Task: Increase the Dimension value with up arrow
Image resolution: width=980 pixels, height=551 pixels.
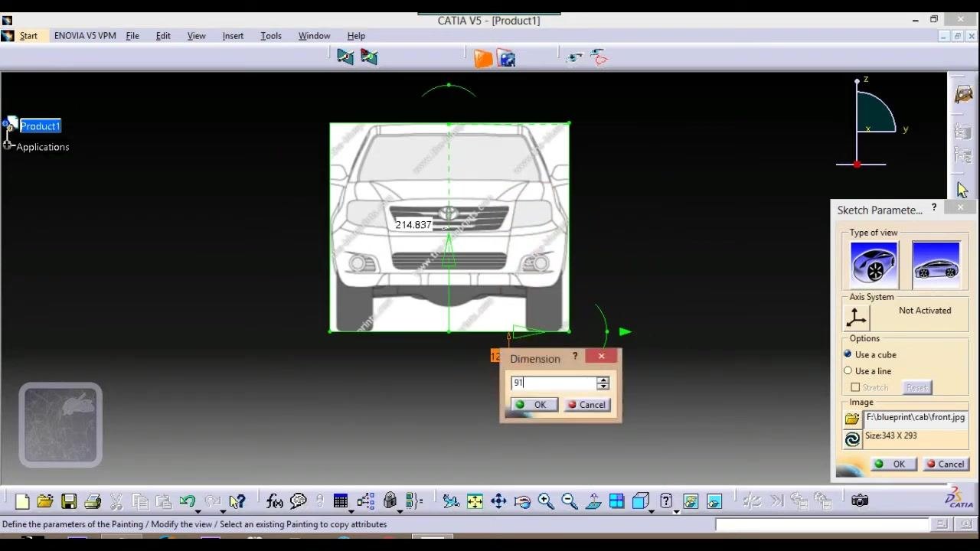Action: pyautogui.click(x=603, y=380)
